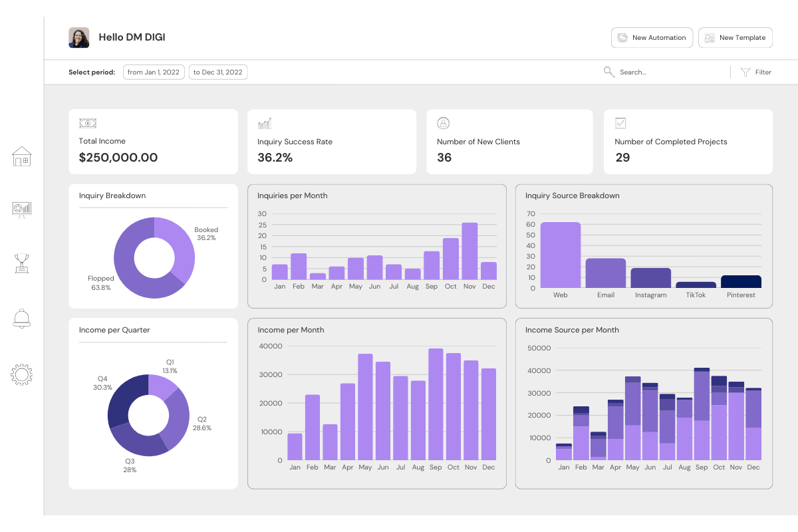Open settings gear icon in the sidebar
Screen dimensions: 798x532
(22, 374)
